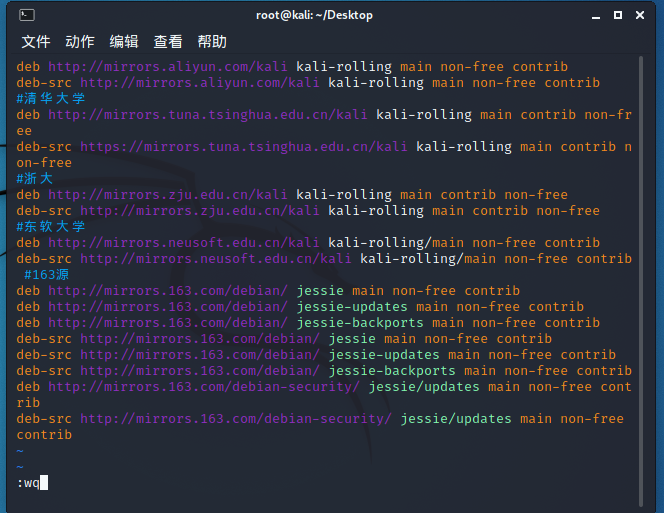The height and width of the screenshot is (513, 664).
Task: Click deb-src https://mirrors.tuna.tsinghua.edu.cn/kali URL
Action: 244,147
